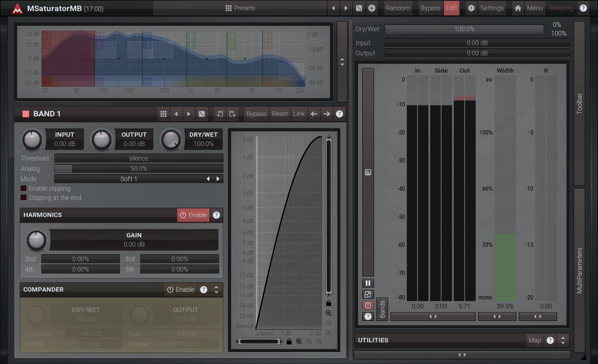The height and width of the screenshot is (364, 598).
Task: Open the Presets menu
Action: [240, 8]
